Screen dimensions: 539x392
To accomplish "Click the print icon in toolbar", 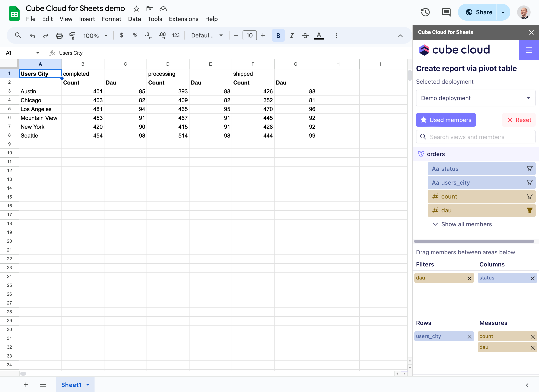I will click(59, 36).
